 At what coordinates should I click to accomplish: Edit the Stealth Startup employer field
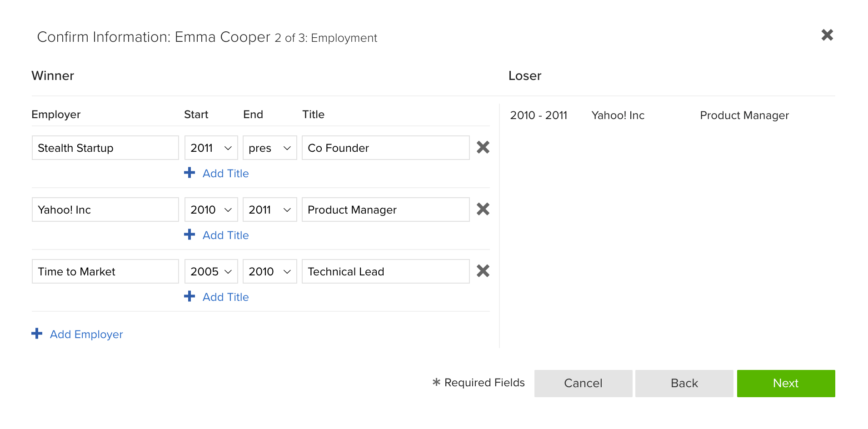click(105, 148)
